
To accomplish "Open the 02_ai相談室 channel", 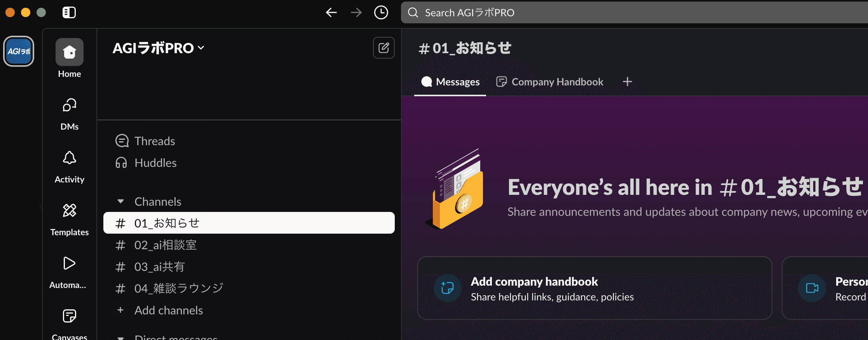I will click(166, 245).
